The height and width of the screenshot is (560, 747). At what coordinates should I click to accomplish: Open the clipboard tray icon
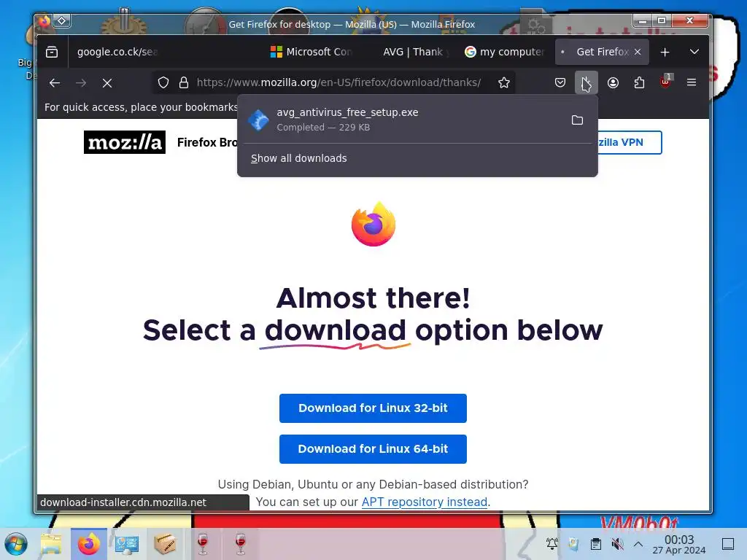click(x=595, y=544)
